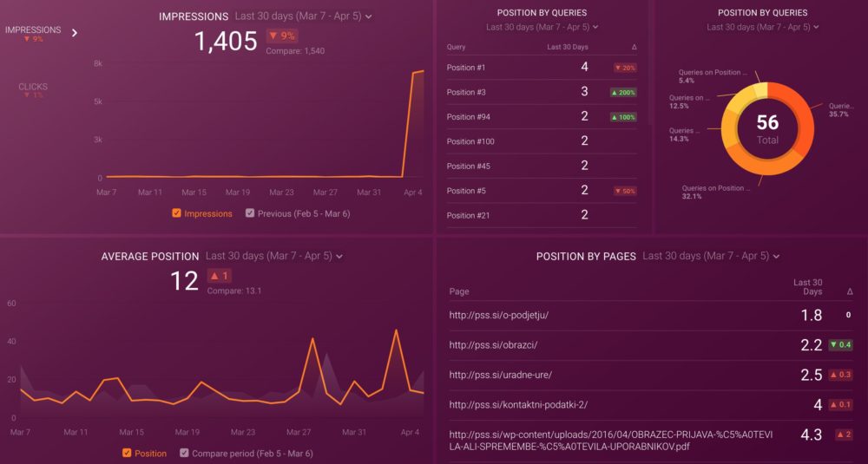The image size is (868, 464).
Task: Click the red 50% badge for Position #5
Action: pos(624,191)
